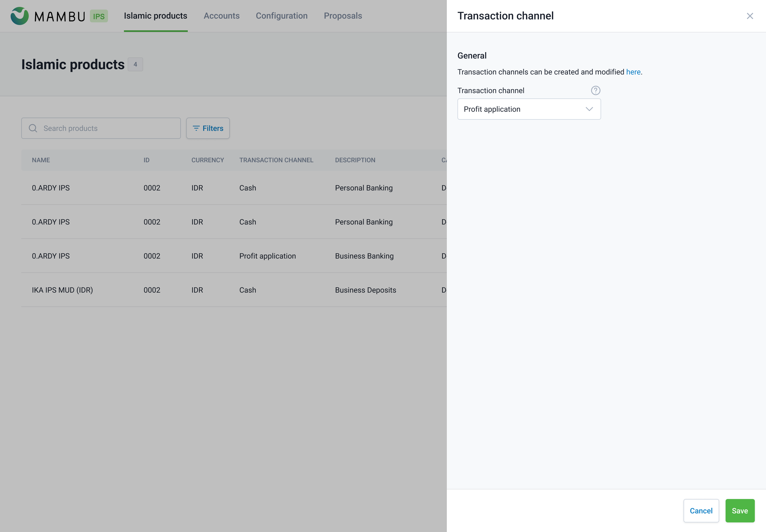Click the Mambu logo icon
The height and width of the screenshot is (532, 766).
pos(19,16)
